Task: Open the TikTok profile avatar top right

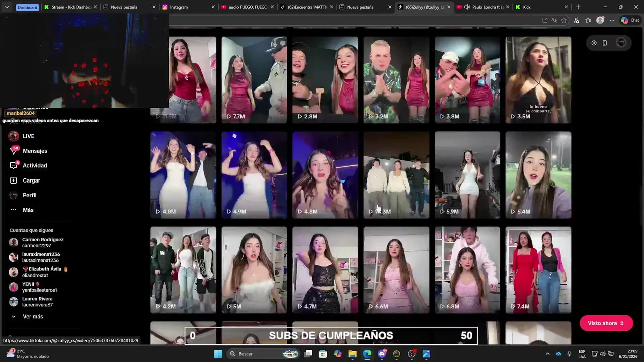Action: pos(621,43)
